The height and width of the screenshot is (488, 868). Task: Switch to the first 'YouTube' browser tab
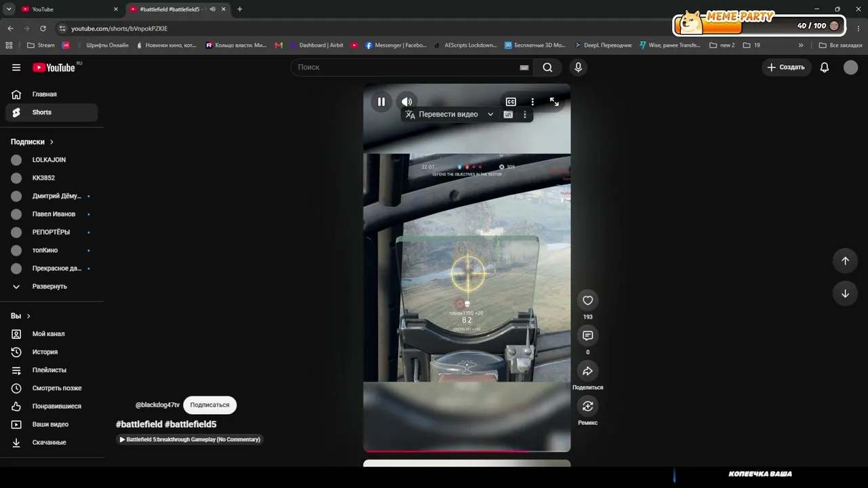tap(69, 9)
